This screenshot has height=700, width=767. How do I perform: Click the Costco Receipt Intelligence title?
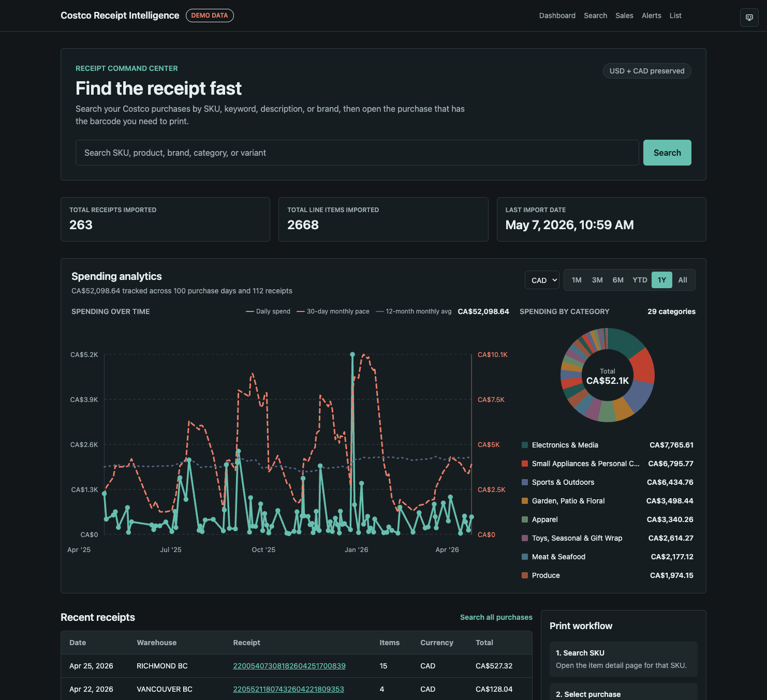pos(120,16)
